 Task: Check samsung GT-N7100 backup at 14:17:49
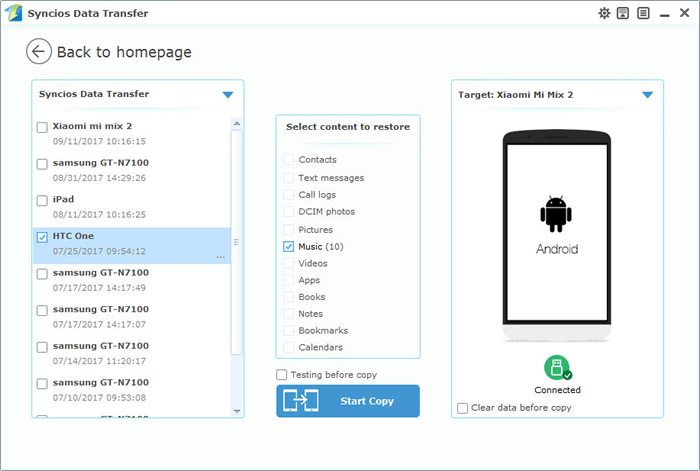click(x=42, y=274)
